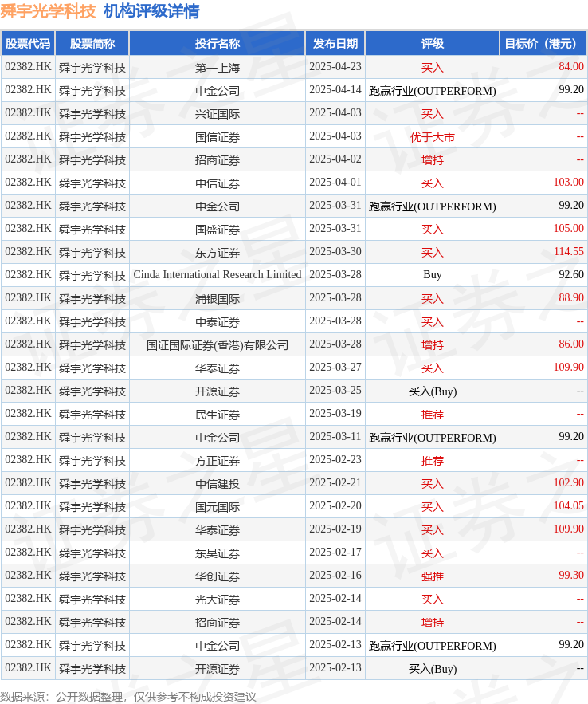Click the date 2025-04-14
The height and width of the screenshot is (704, 588).
(x=335, y=90)
